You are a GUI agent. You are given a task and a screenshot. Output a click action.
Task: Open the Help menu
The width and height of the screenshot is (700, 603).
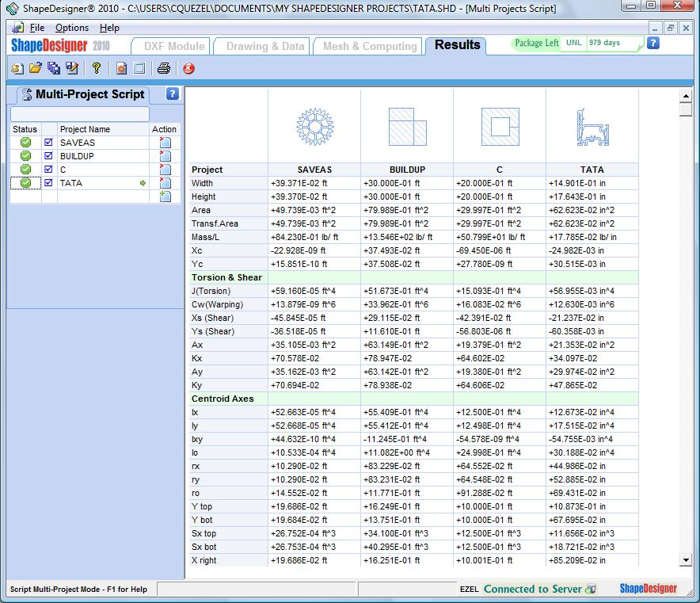click(109, 28)
